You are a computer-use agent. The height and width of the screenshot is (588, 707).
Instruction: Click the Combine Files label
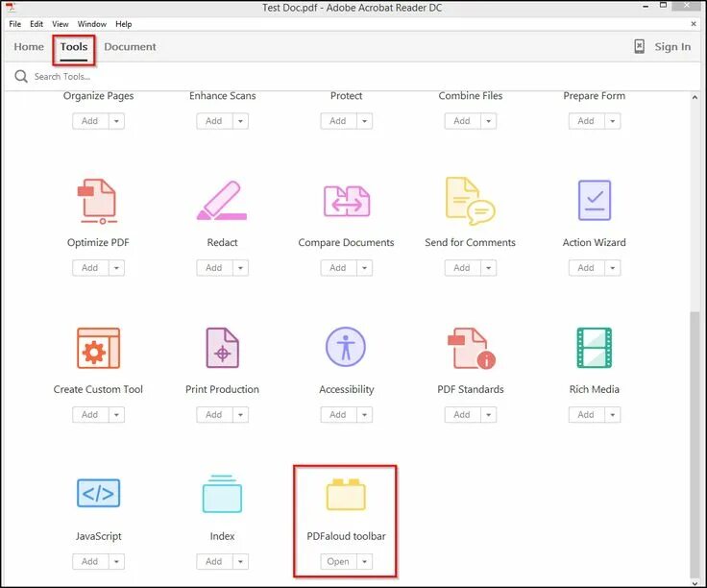tap(471, 95)
